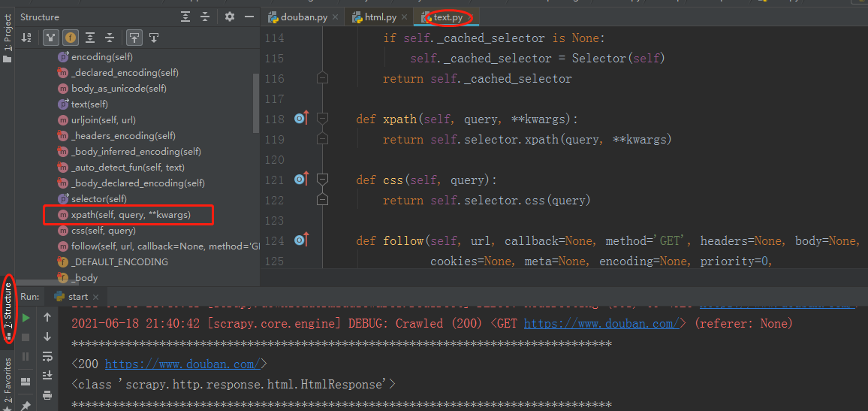Close the 'start' run tab
Image resolution: width=868 pixels, height=411 pixels.
[x=95, y=297]
